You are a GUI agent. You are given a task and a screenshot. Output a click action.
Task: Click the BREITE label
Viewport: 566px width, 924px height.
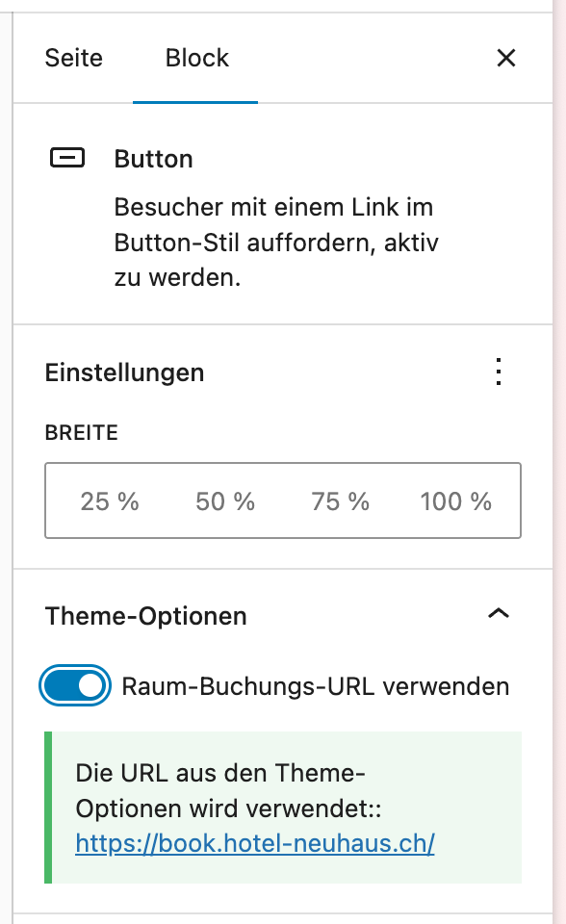pyautogui.click(x=81, y=433)
